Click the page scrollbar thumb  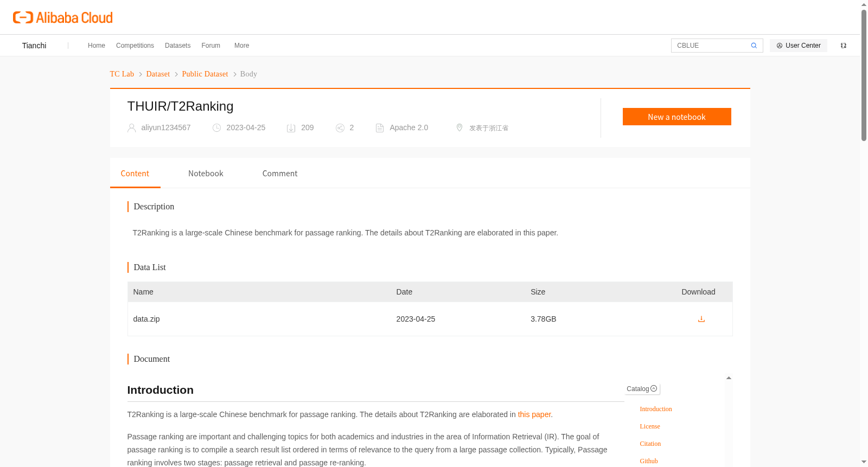coord(864,75)
